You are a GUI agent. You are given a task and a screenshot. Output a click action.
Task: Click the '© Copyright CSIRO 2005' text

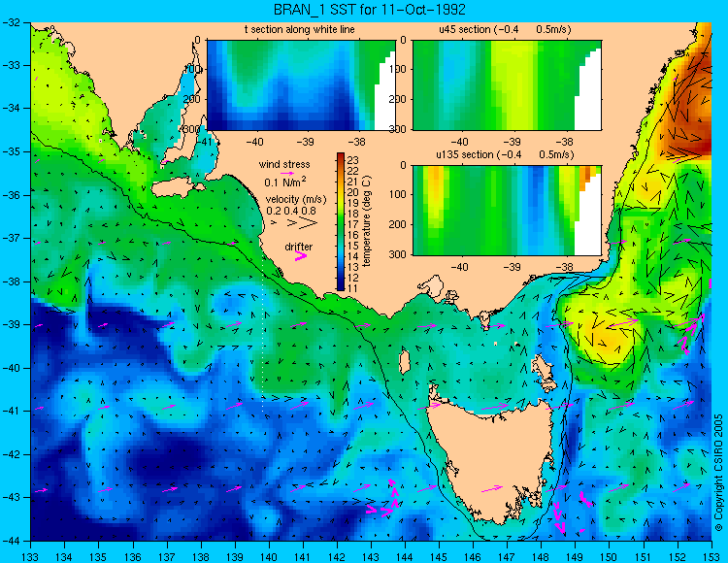[x=718, y=473]
